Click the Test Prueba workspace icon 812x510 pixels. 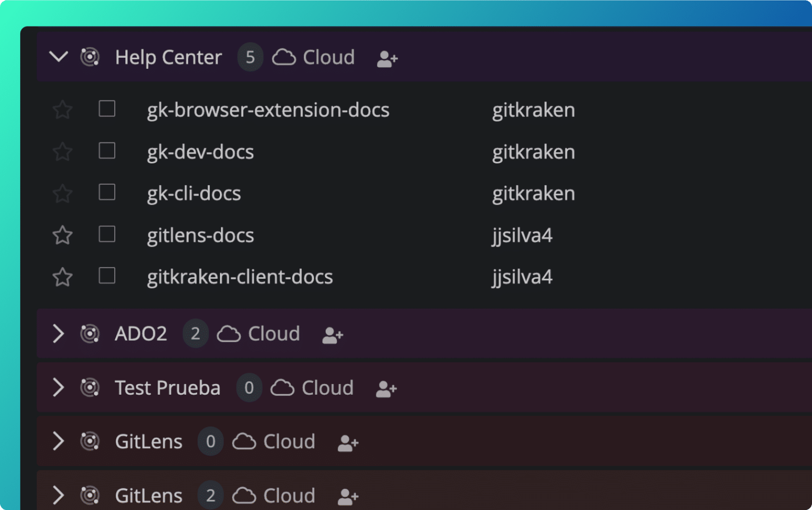click(x=90, y=388)
